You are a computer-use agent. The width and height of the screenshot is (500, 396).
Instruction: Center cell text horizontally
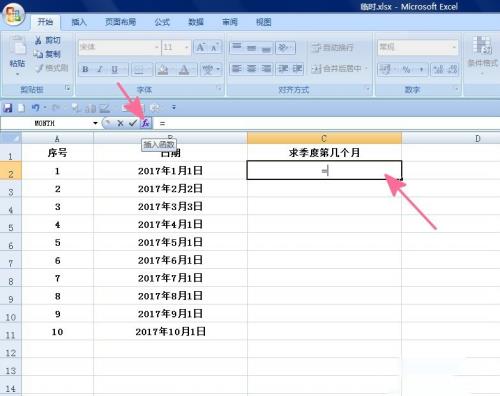(x=251, y=69)
